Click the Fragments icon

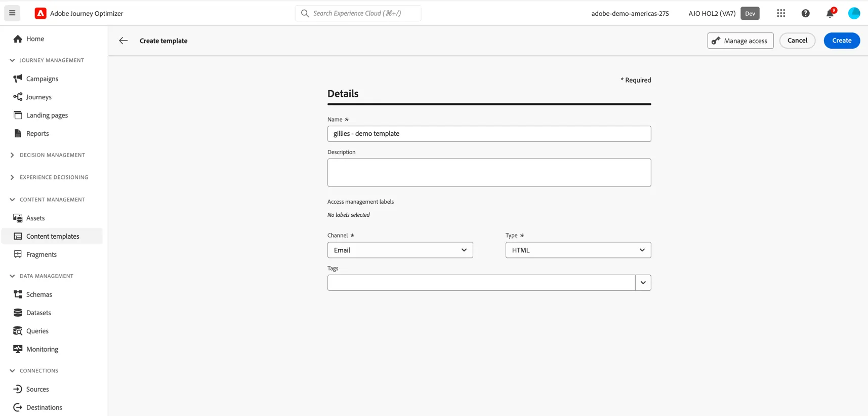click(x=18, y=254)
